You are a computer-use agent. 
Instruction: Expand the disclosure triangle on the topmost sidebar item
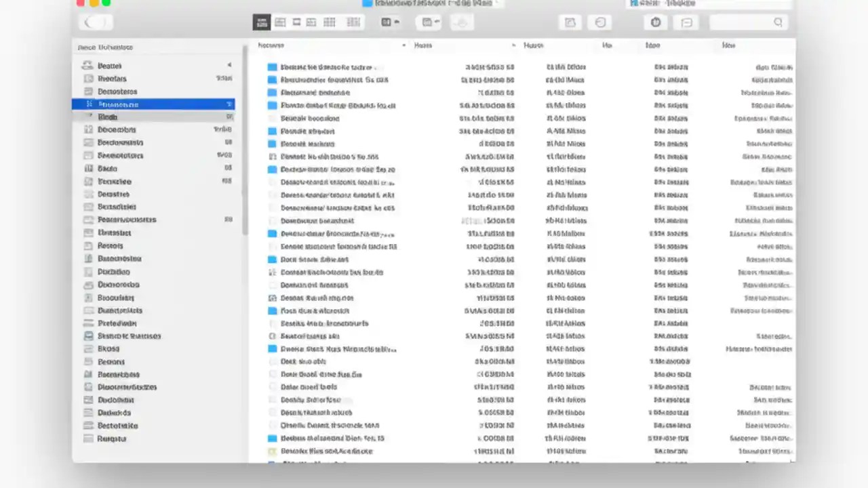point(229,65)
